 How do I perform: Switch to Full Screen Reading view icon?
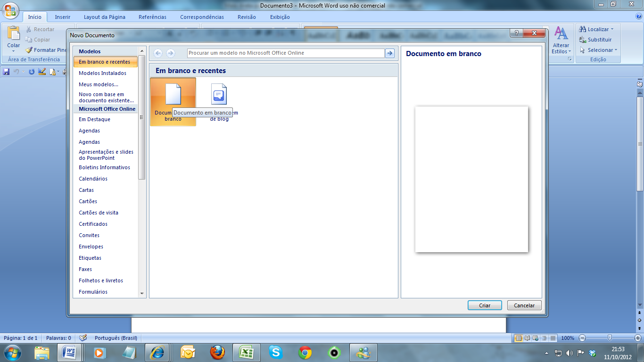[x=528, y=338]
